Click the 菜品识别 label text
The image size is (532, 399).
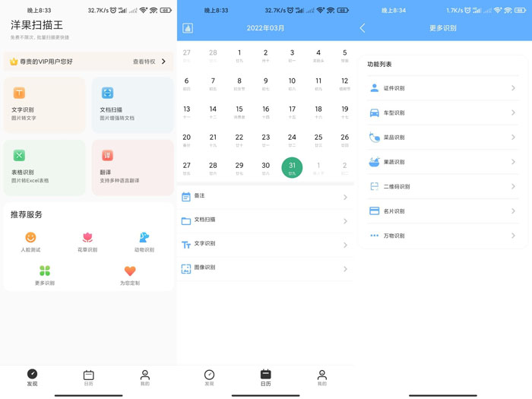(x=394, y=138)
